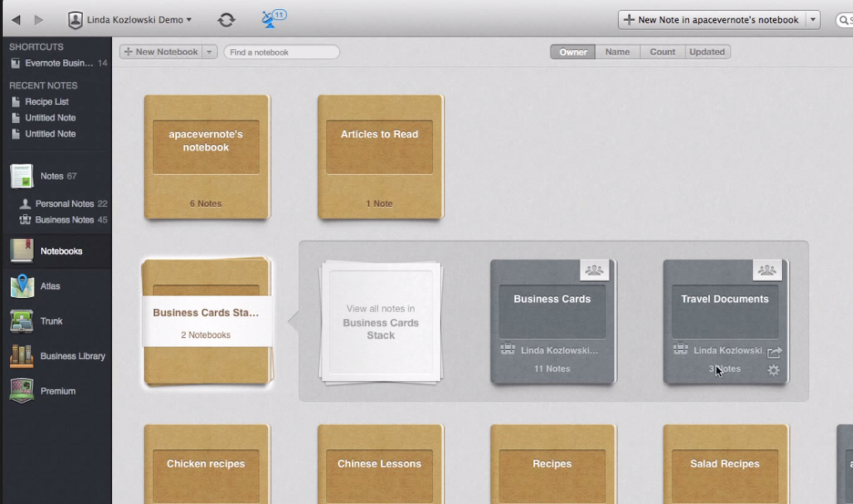853x504 pixels.
Task: Click shared people icon on Travel Documents
Action: (767, 270)
